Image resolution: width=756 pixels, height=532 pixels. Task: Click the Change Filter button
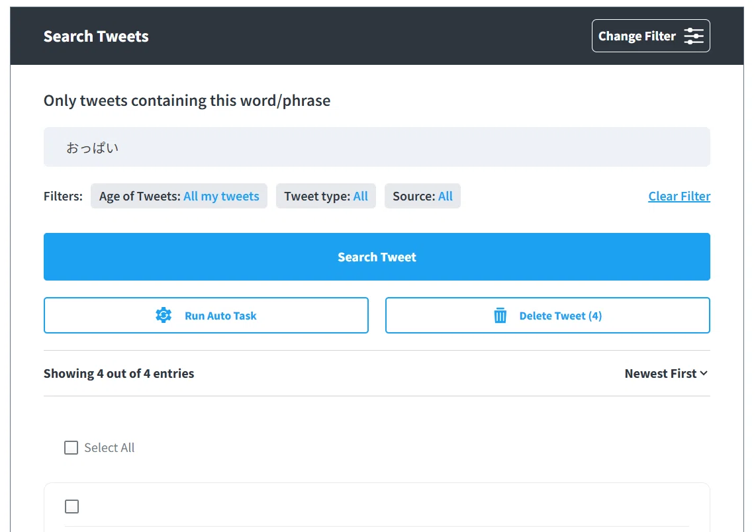[651, 36]
